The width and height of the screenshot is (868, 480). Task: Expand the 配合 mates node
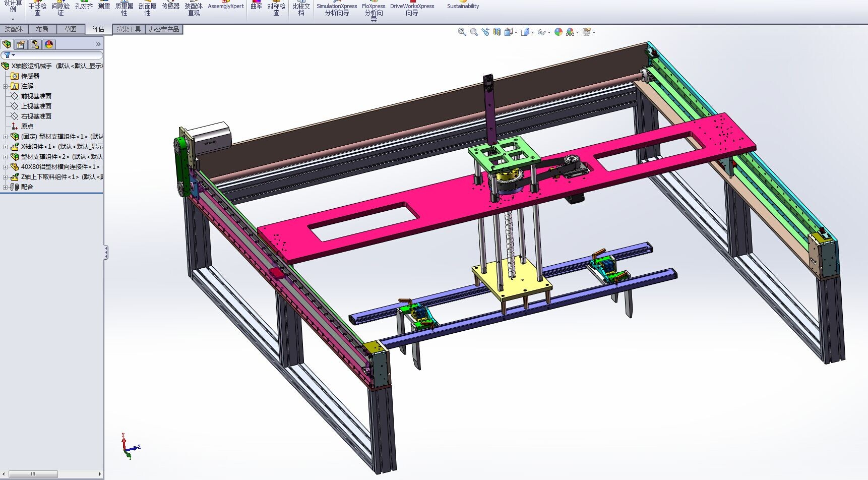[x=6, y=187]
